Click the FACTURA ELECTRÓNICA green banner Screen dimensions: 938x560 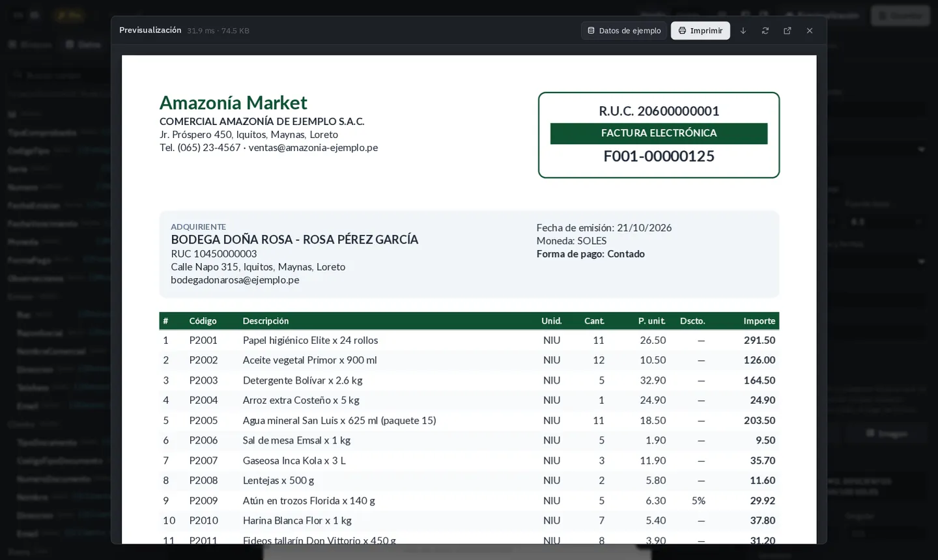(x=659, y=133)
